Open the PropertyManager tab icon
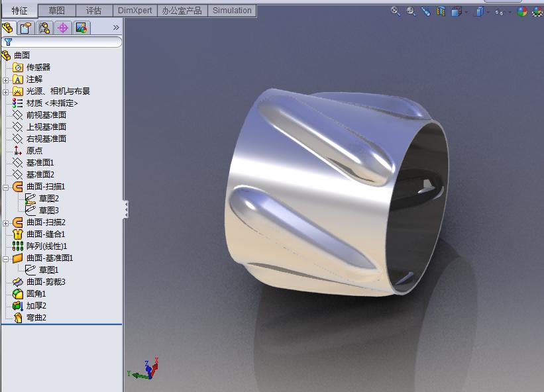 point(26,28)
